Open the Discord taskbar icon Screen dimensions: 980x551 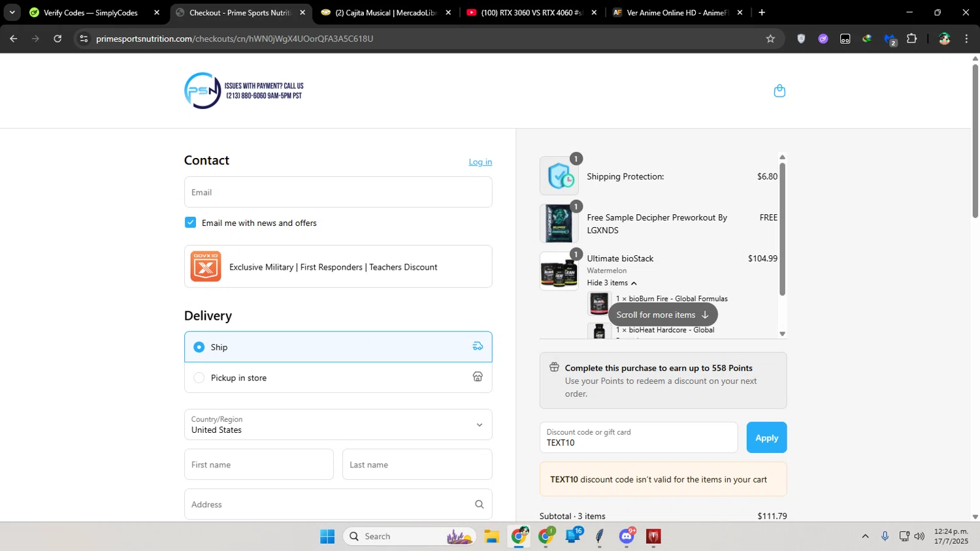pyautogui.click(x=627, y=536)
